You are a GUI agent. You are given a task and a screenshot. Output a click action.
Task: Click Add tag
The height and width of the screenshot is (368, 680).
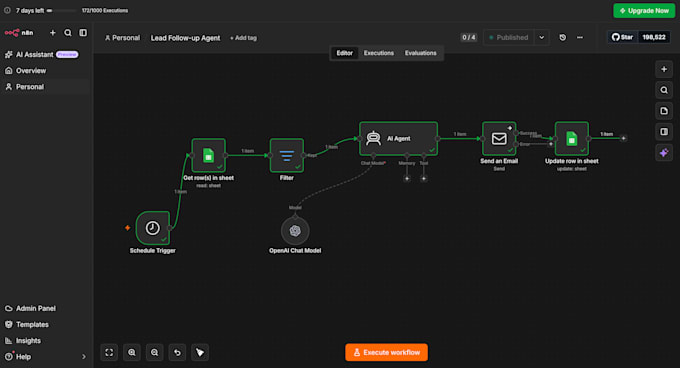click(243, 38)
